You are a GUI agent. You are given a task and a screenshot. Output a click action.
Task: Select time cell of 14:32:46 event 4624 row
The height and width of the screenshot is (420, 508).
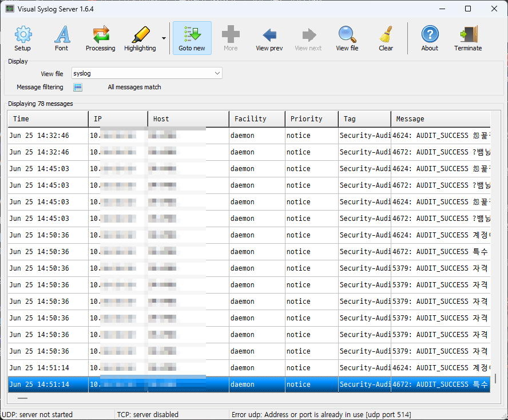(x=48, y=136)
